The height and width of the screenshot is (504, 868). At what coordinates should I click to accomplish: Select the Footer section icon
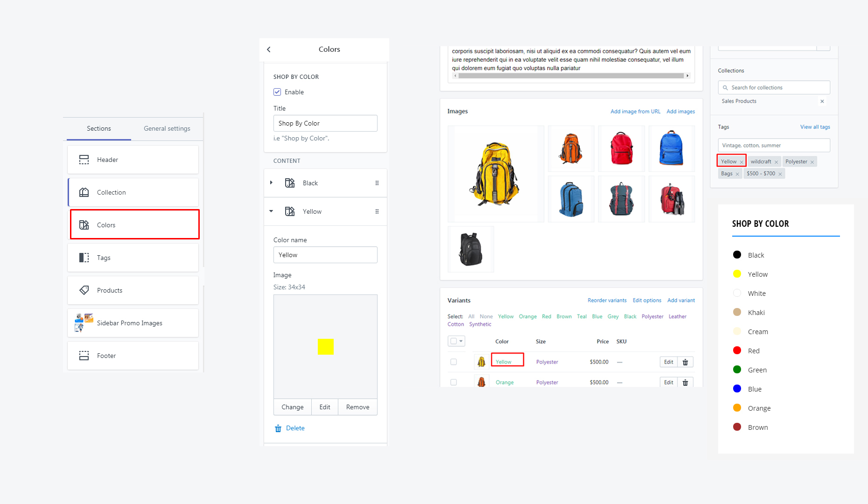point(84,356)
